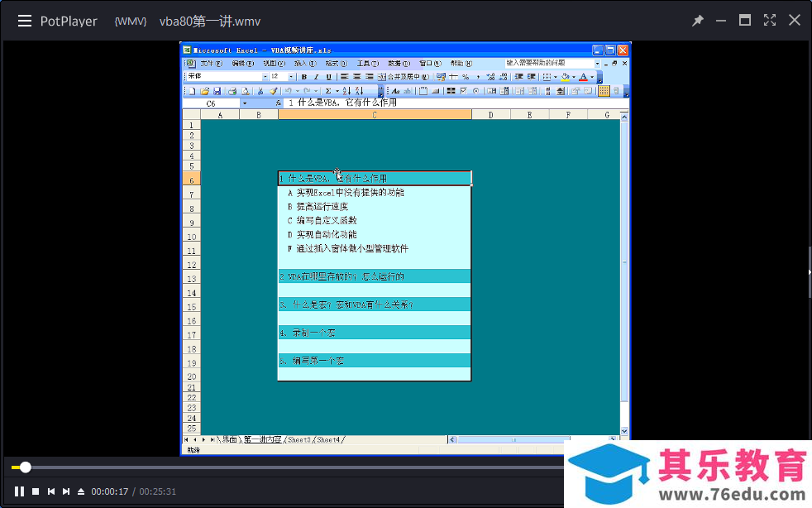This screenshot has width=812, height=508.
Task: Switch to the Sheet3 tab
Action: [x=299, y=439]
